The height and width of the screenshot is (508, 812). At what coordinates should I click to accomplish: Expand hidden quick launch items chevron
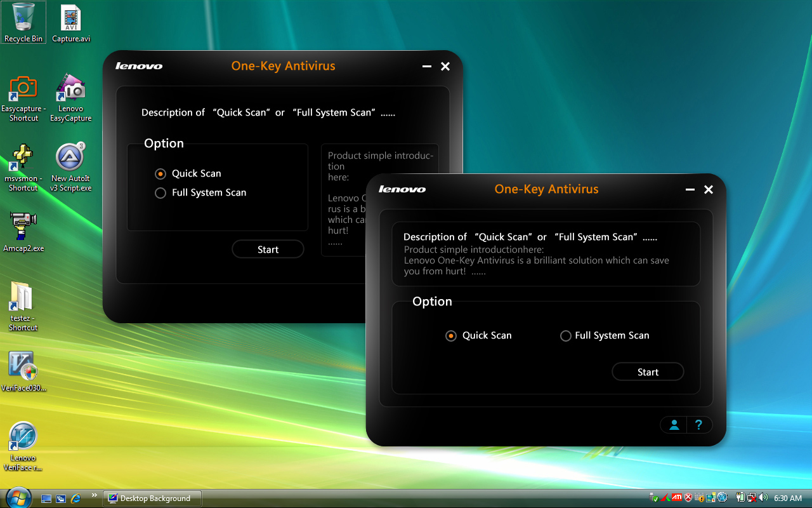(x=95, y=495)
